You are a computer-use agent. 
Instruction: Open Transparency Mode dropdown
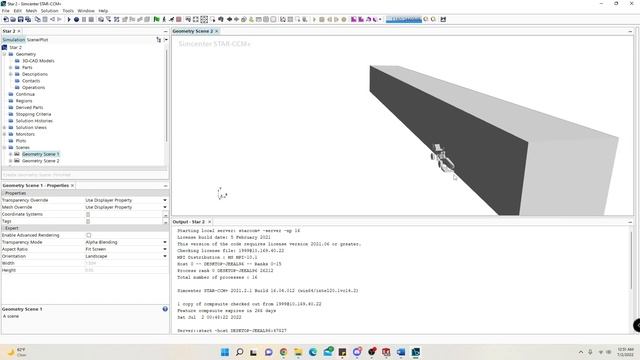click(165, 242)
